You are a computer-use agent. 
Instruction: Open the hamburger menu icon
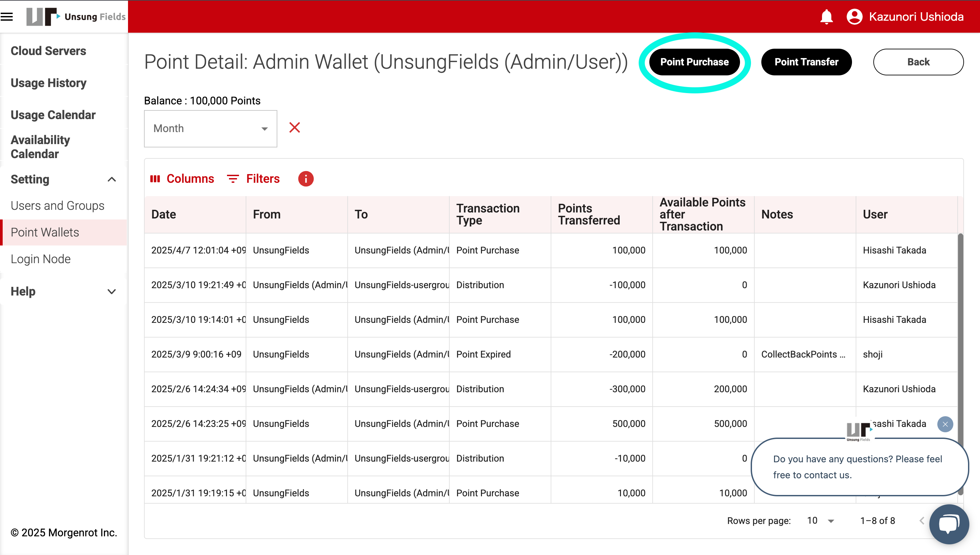[7, 16]
